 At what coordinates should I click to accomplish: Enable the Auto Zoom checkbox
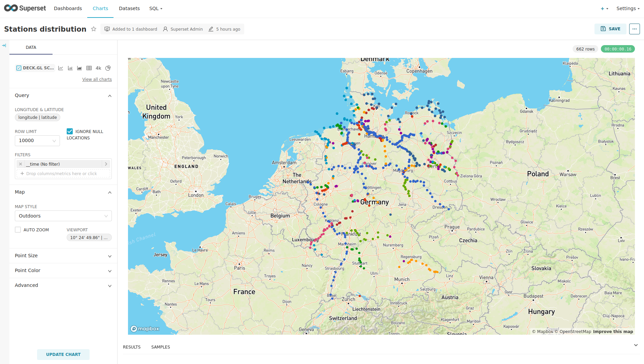tap(18, 230)
